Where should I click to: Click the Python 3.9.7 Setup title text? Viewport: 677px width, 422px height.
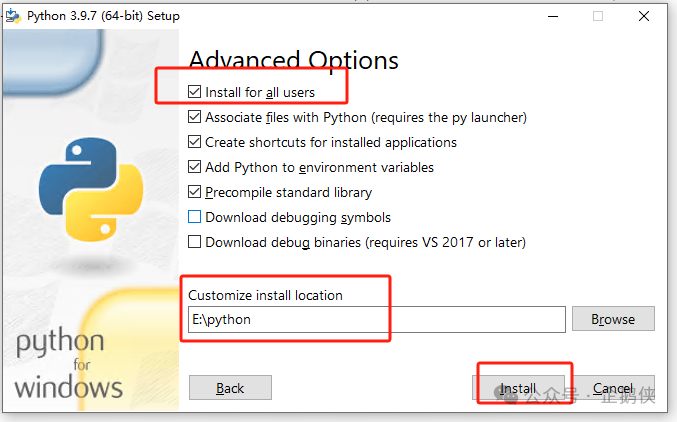(x=103, y=16)
